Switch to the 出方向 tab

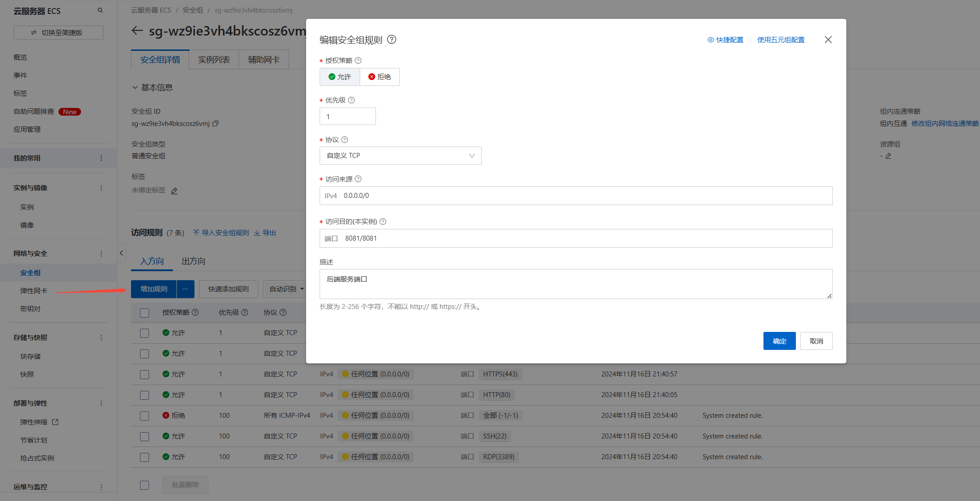point(194,261)
